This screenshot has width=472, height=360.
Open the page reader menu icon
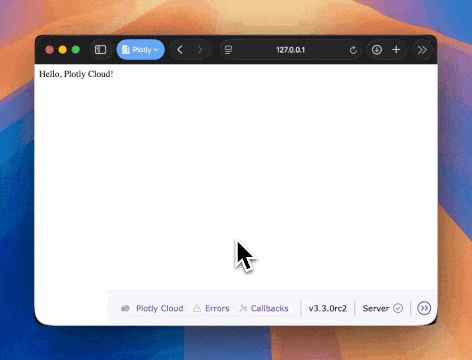click(x=228, y=50)
